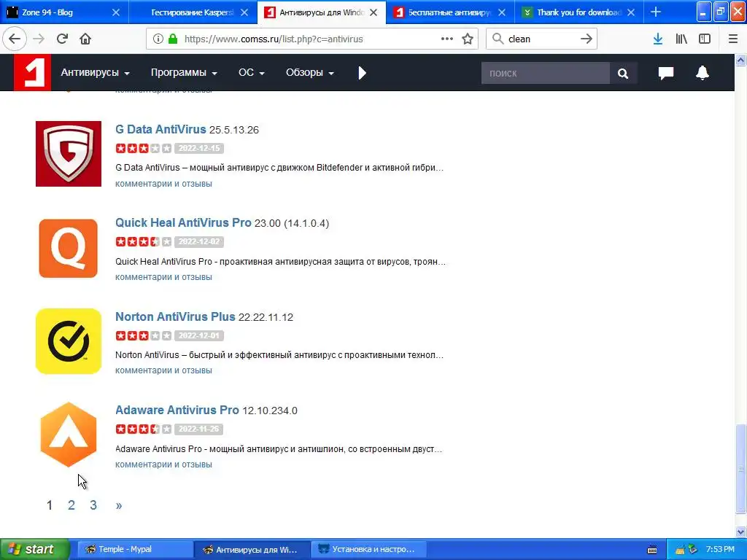Screen dimensions: 747x560
Task: Click the G Data shield logo
Action: (x=69, y=154)
